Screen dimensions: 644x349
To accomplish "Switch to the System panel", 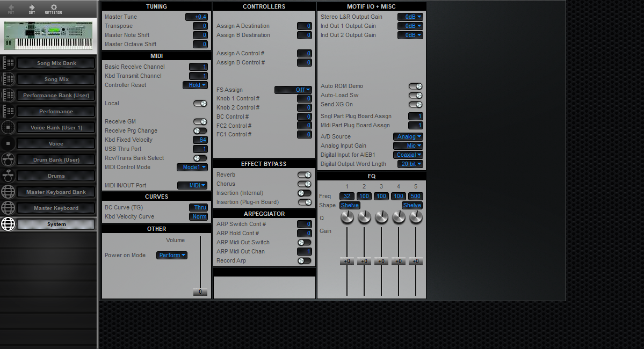I will coord(56,224).
